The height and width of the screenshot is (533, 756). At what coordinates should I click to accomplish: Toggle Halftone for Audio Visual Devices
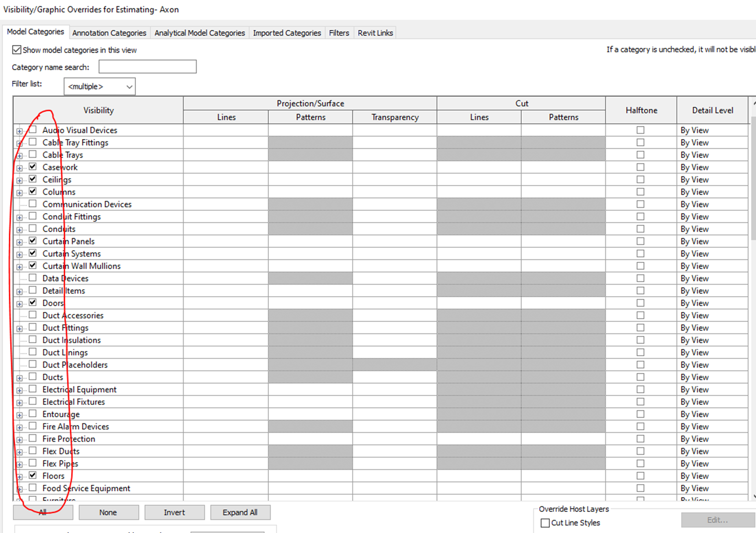[641, 130]
